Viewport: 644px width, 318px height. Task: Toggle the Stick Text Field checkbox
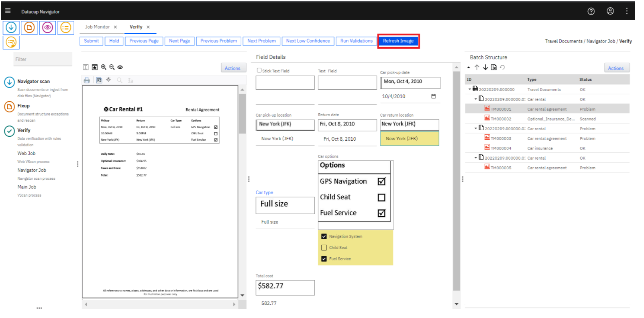(x=259, y=70)
